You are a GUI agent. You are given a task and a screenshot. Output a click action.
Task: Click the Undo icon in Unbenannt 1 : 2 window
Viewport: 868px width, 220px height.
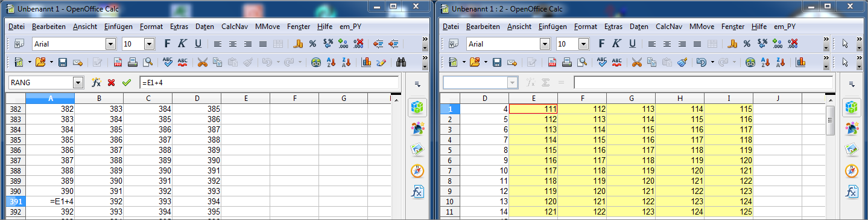[x=701, y=62]
